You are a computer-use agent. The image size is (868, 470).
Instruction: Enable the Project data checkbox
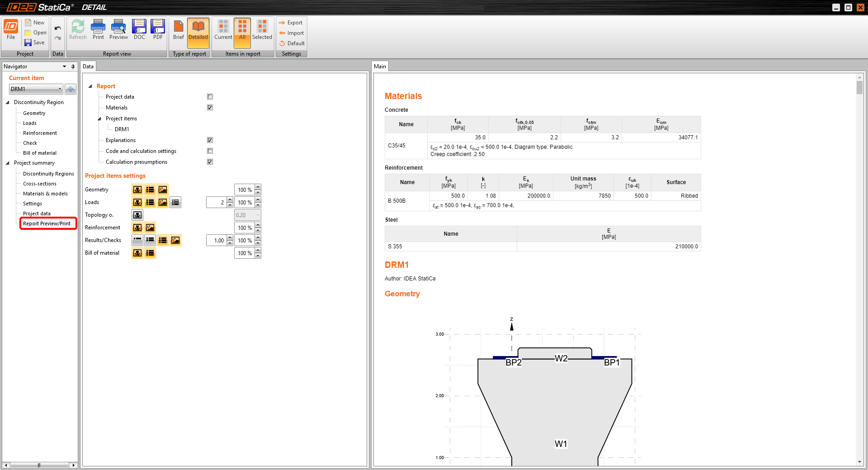point(210,97)
